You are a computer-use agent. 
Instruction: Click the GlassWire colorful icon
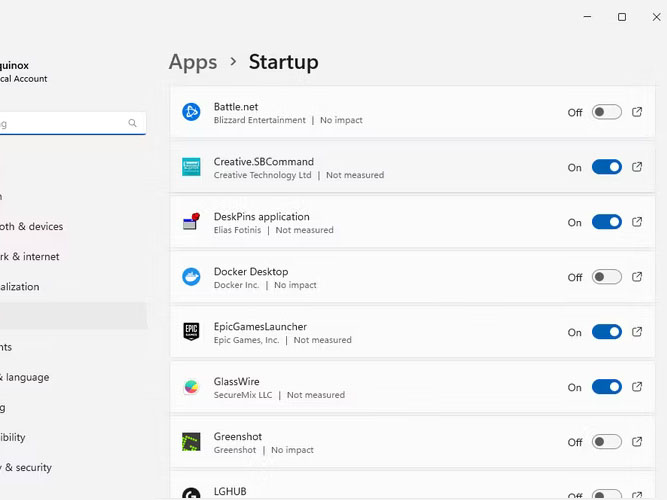[191, 387]
